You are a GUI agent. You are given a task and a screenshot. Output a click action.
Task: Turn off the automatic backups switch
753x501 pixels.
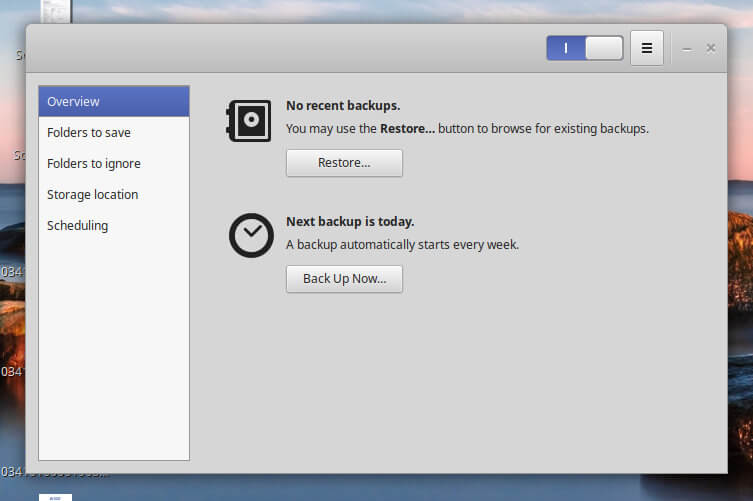(x=584, y=48)
